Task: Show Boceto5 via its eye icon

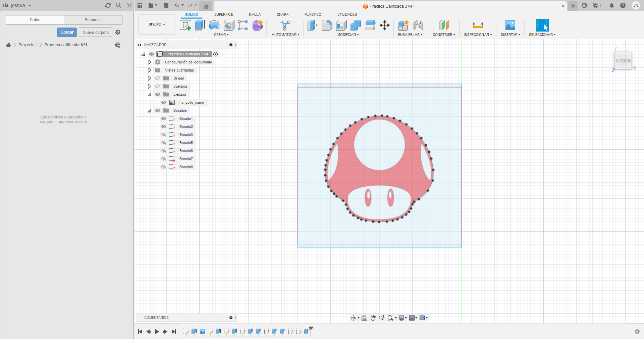Action: tap(164, 143)
